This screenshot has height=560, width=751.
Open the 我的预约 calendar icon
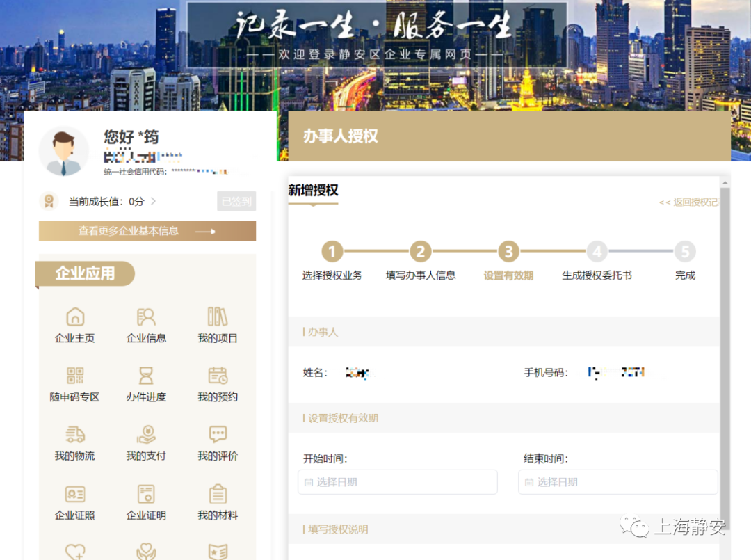tap(218, 376)
